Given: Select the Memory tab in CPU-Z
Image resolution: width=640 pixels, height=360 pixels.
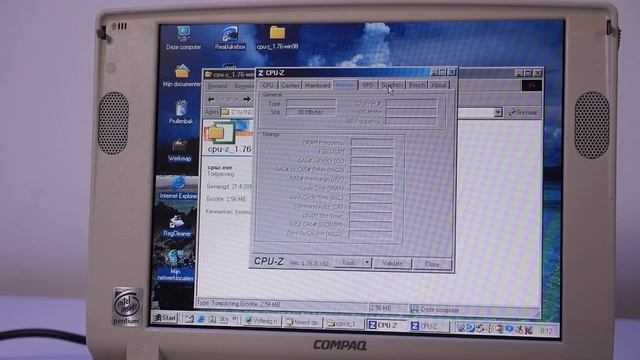Looking at the screenshot, I should point(345,85).
